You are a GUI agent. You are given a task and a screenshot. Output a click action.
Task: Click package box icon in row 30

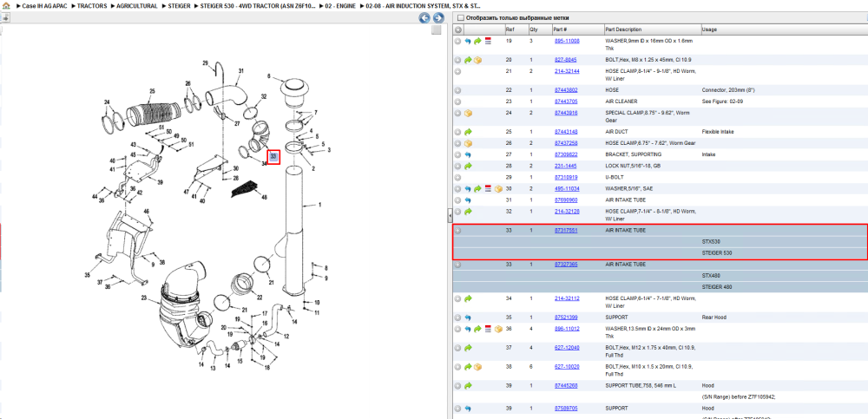pos(497,189)
